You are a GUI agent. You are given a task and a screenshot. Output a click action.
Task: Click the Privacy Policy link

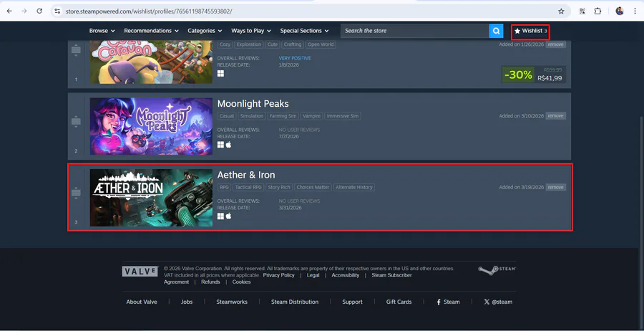point(278,275)
